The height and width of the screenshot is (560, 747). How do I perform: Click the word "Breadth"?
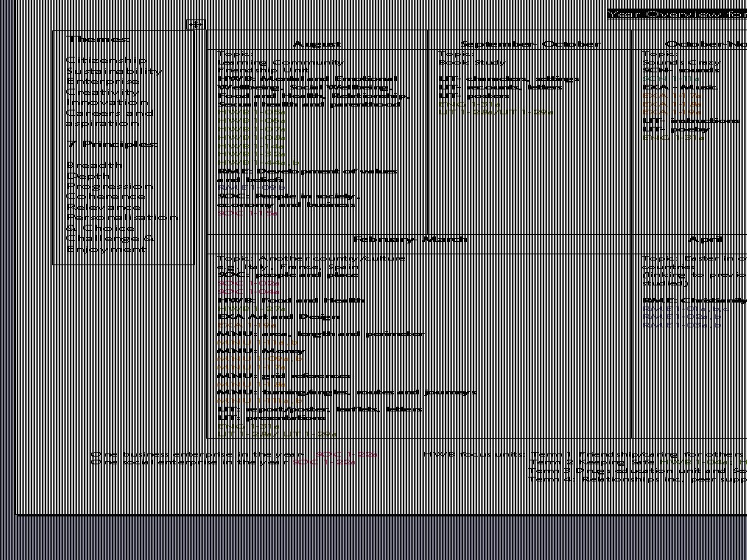[94, 166]
